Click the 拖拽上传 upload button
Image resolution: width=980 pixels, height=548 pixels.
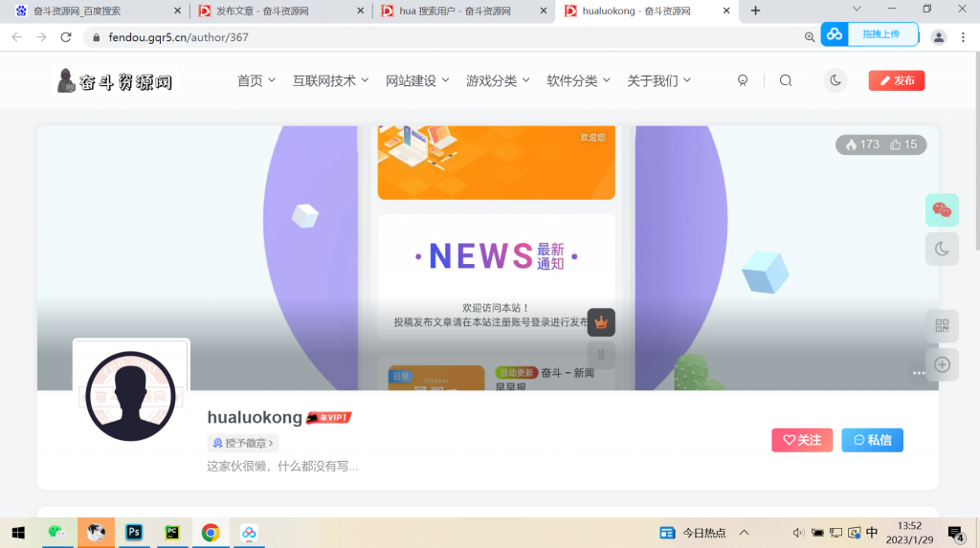click(881, 34)
